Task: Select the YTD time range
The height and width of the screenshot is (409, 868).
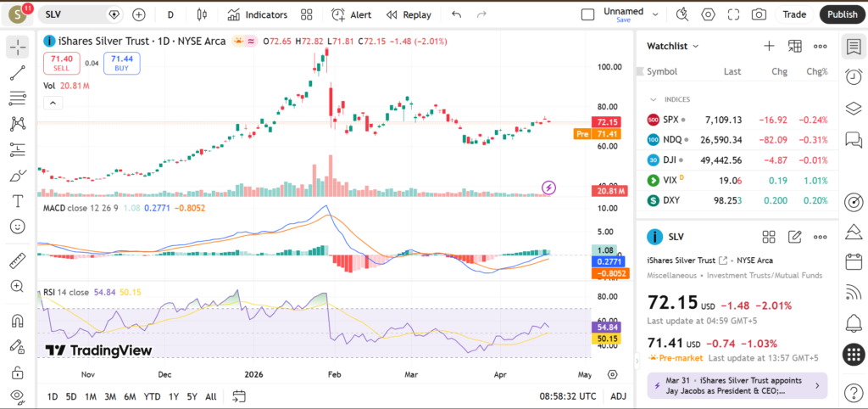Action: point(152,396)
